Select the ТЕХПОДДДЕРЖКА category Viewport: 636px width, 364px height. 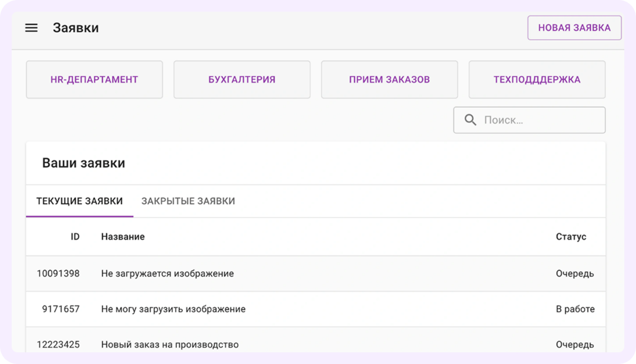(537, 79)
